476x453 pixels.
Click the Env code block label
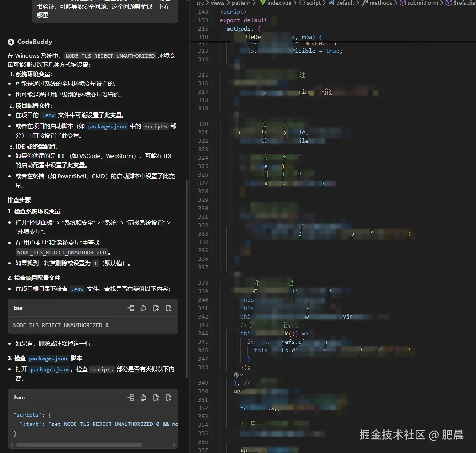pos(18,308)
